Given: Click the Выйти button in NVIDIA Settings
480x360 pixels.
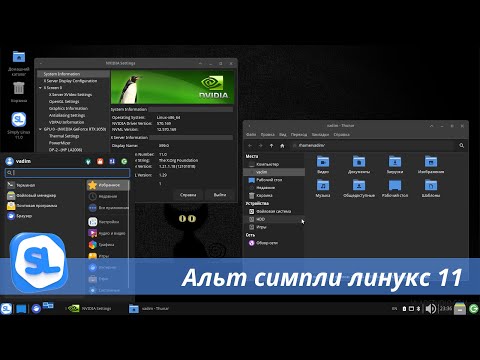Looking at the screenshot, I should point(220,195).
